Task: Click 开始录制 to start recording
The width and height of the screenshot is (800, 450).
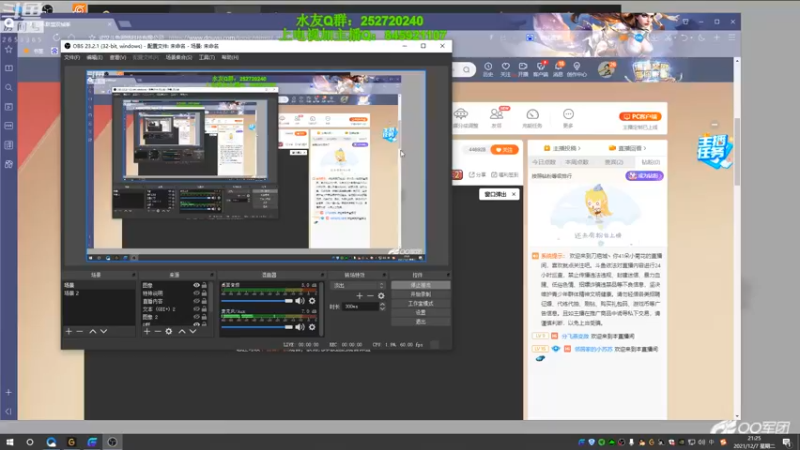Action: coord(421,294)
